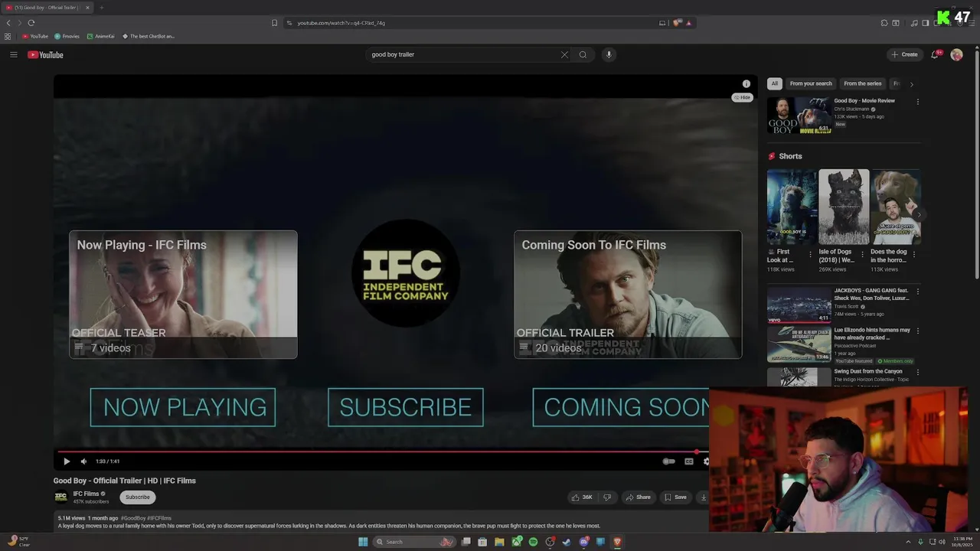The height and width of the screenshot is (551, 980).
Task: Open Now Playing IFC Films playlist card
Action: coord(183,295)
